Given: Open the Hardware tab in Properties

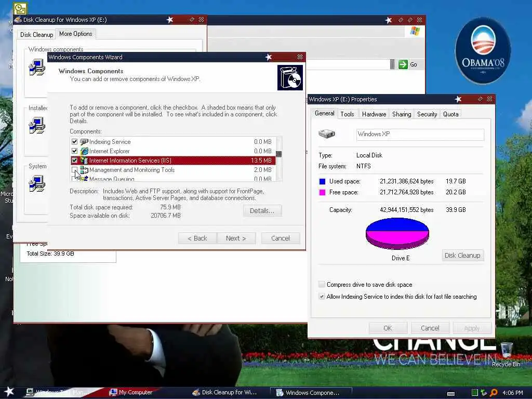Looking at the screenshot, I should pos(374,114).
